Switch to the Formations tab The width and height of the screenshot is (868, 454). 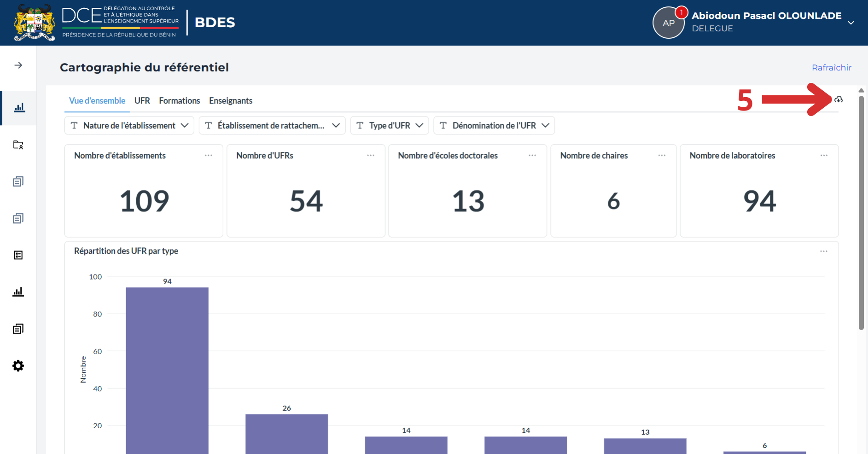180,101
